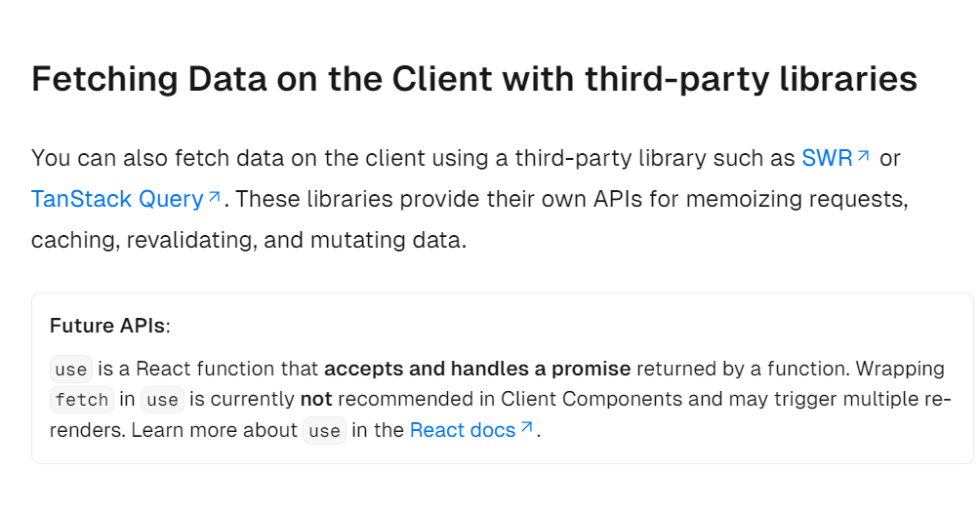Click the Client Components text in the note
This screenshot has width=980, height=510.
click(x=623, y=399)
